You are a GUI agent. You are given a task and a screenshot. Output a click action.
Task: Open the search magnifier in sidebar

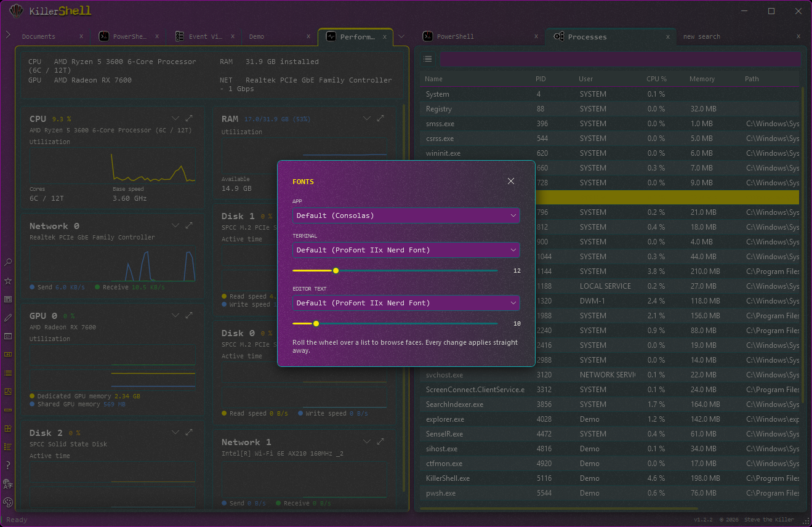(x=8, y=262)
